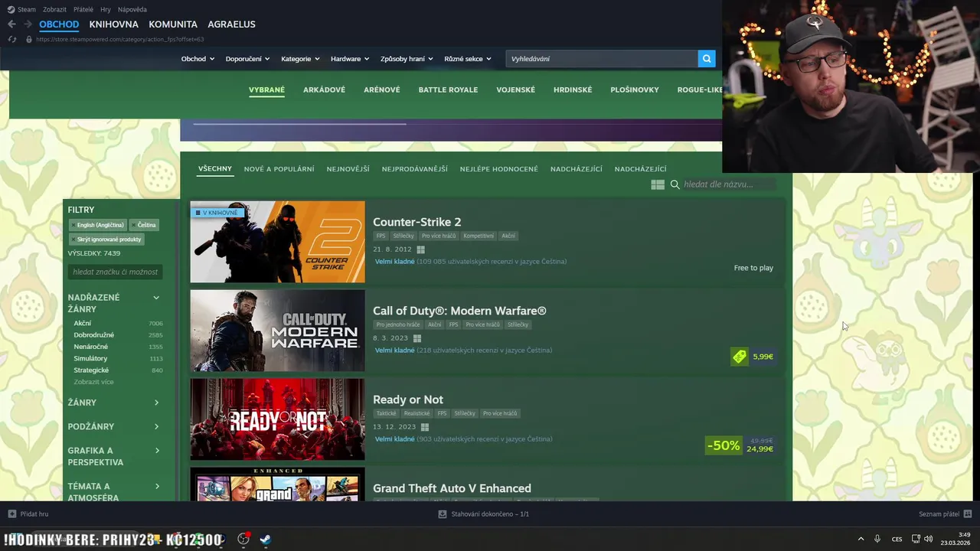Remove the Skrýt ignorované produkty filter
This screenshot has height=551, width=980.
click(x=73, y=240)
